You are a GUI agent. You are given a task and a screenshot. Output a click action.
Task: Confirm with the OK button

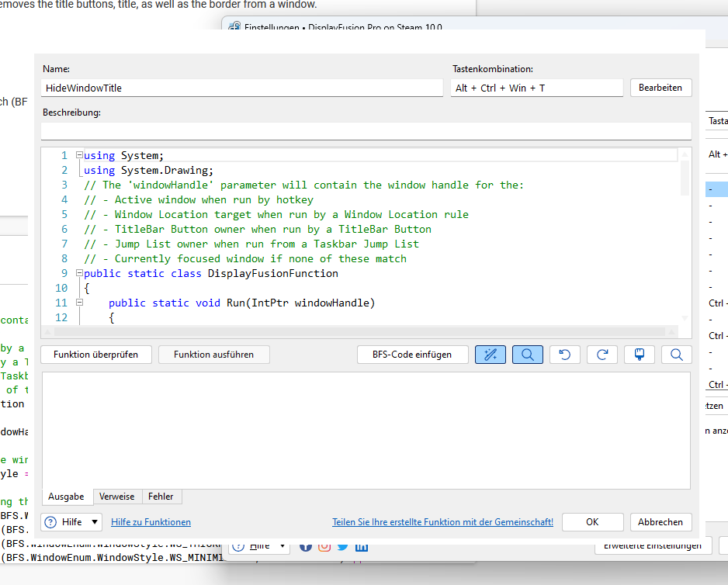click(x=592, y=522)
